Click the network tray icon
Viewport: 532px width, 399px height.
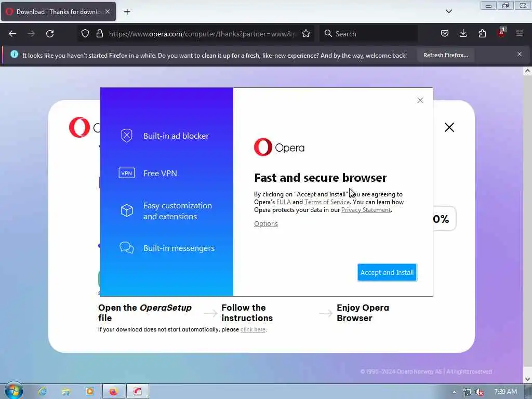(x=467, y=392)
